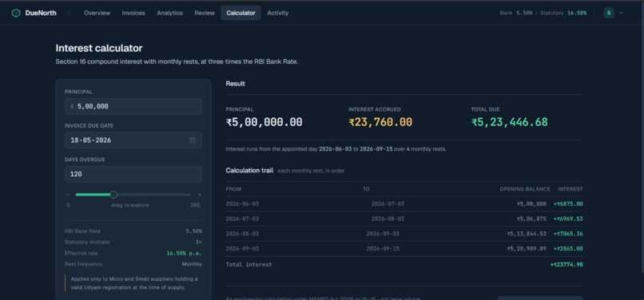The width and height of the screenshot is (644, 300).
Task: View the Activity tab
Action: [278, 13]
